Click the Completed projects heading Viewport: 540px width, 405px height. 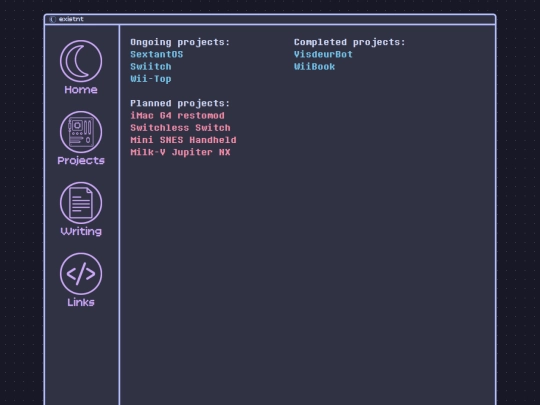pos(350,42)
